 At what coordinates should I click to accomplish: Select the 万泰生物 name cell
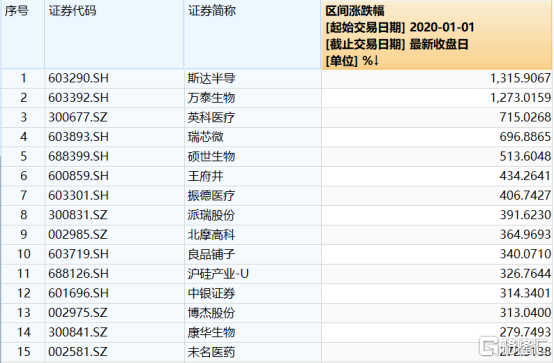[x=211, y=98]
